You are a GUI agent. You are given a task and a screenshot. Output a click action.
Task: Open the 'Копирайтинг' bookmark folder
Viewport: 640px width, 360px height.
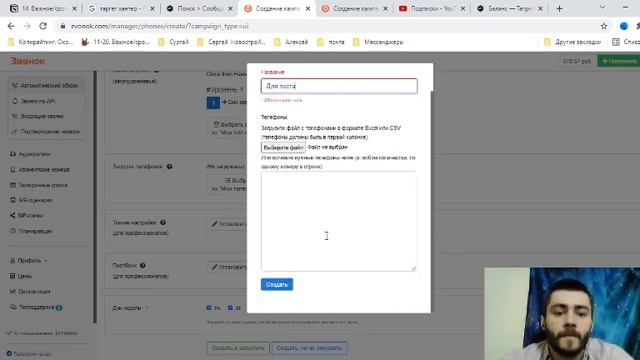tap(40, 42)
